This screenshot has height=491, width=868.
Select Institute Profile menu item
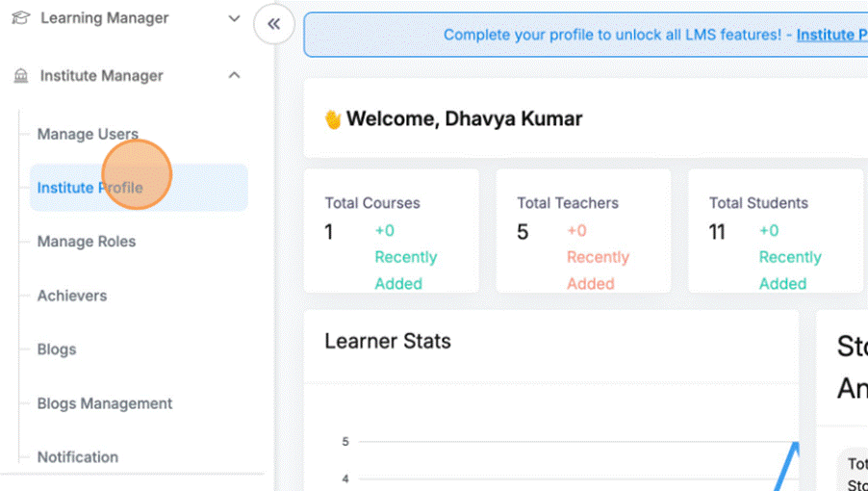click(89, 188)
